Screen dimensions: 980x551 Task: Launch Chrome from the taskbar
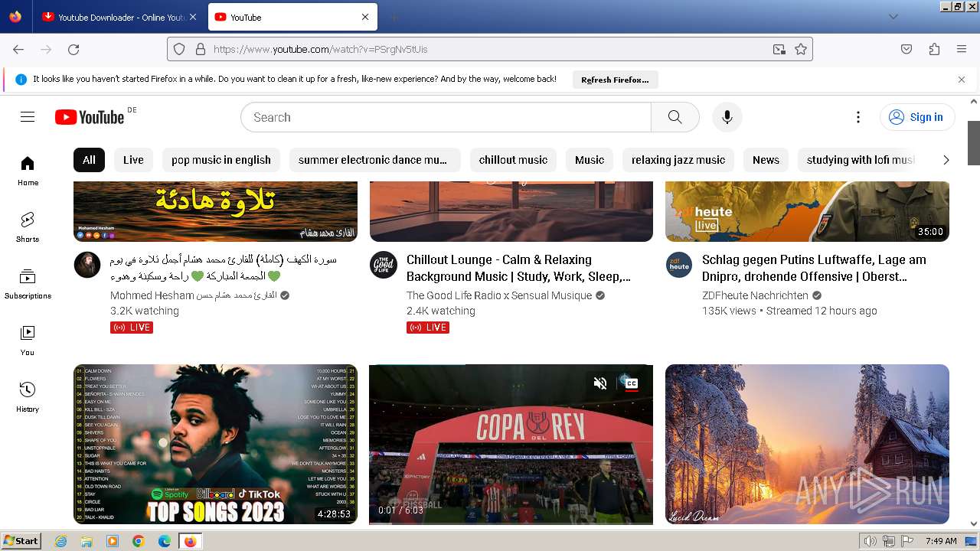pos(138,541)
